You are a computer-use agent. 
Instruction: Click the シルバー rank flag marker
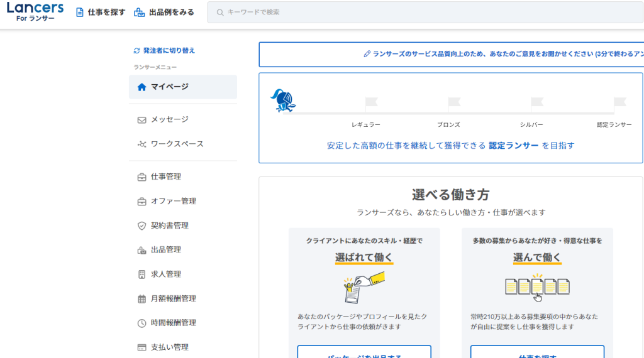(x=536, y=102)
